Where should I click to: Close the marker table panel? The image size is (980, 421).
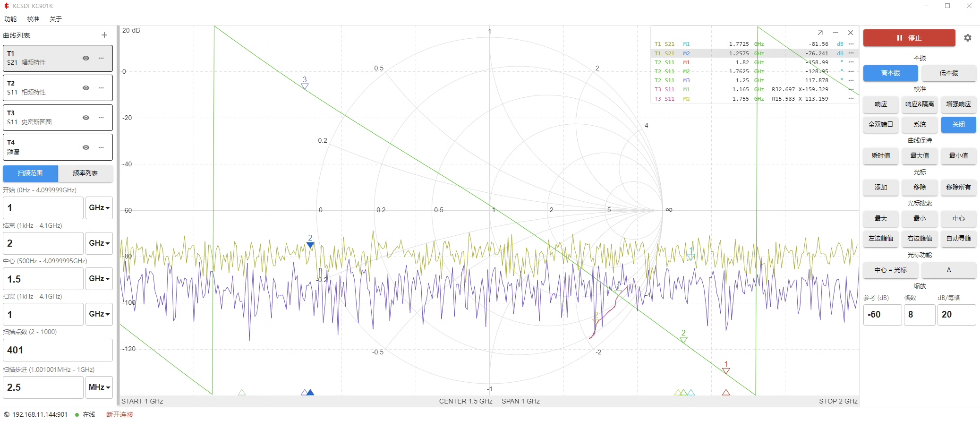click(x=850, y=33)
